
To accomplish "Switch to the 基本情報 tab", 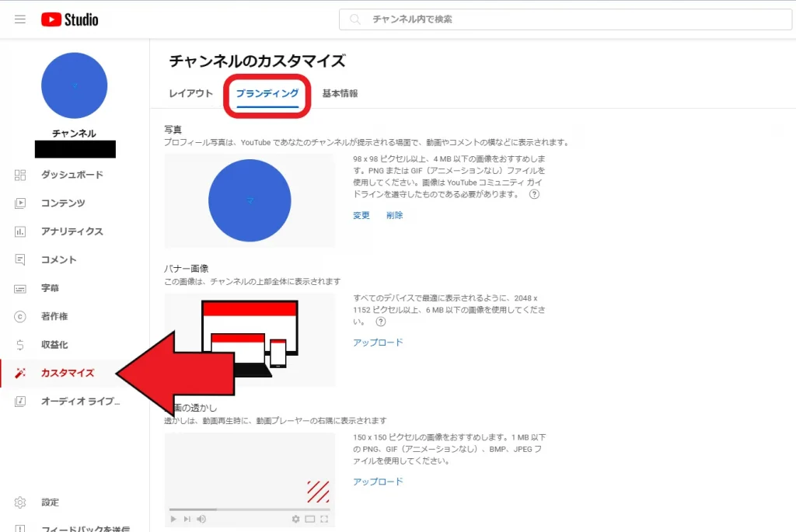I will [x=340, y=93].
